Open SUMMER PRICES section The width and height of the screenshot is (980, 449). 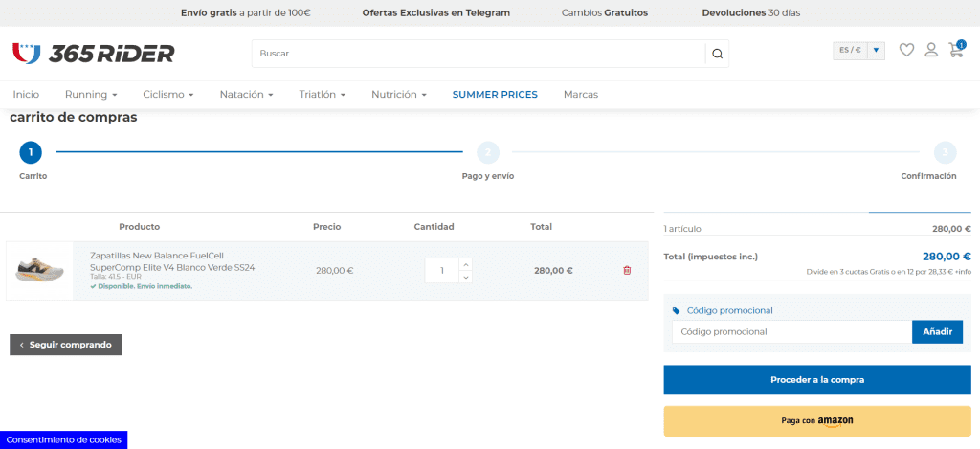(495, 95)
